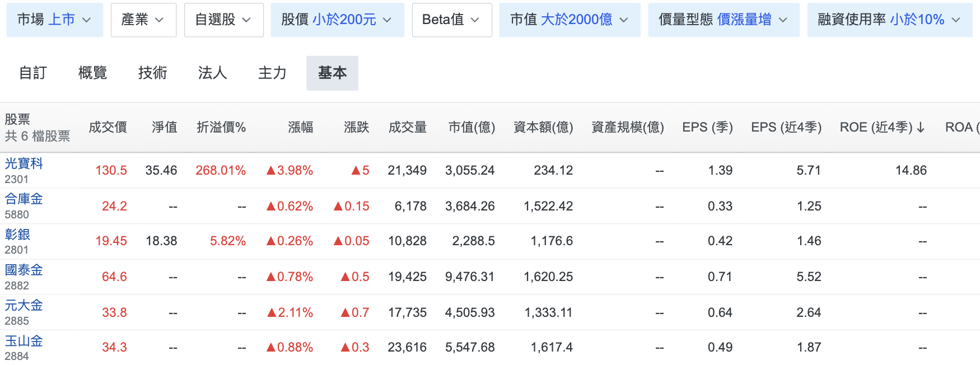Click 玉山金 market cap 5,547.68
This screenshot has height=365, width=980.
[x=470, y=347]
